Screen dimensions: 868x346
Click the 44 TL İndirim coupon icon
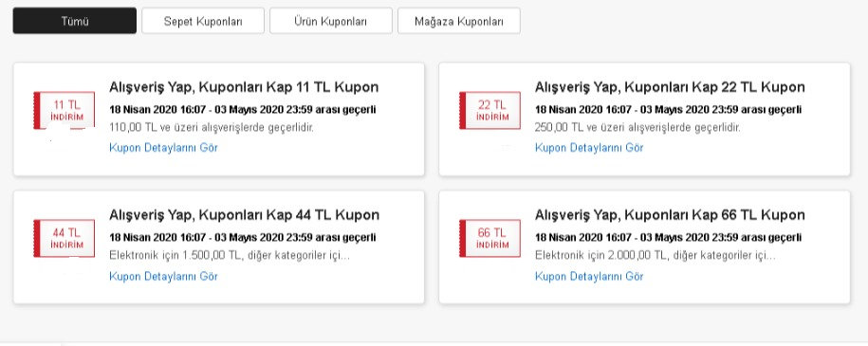65,239
